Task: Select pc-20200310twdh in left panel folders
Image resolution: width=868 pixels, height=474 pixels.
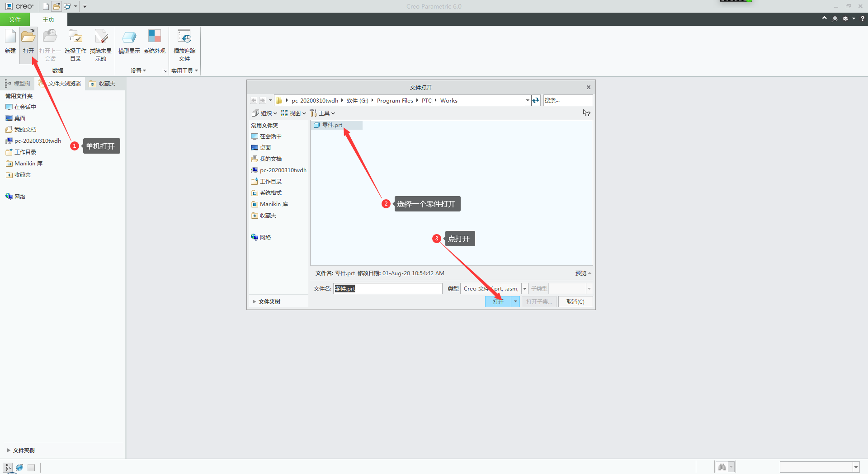Action: (33, 141)
